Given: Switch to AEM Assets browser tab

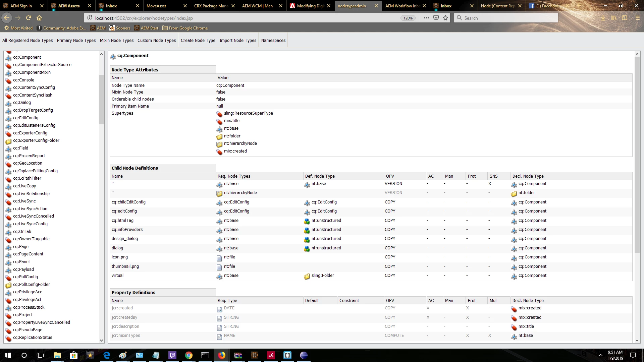Looking at the screenshot, I should (69, 6).
